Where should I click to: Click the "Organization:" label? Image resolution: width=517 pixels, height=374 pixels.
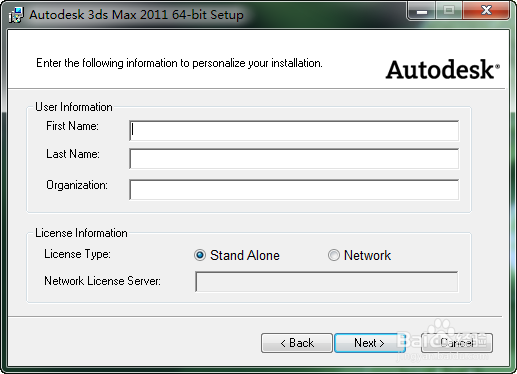77,185
